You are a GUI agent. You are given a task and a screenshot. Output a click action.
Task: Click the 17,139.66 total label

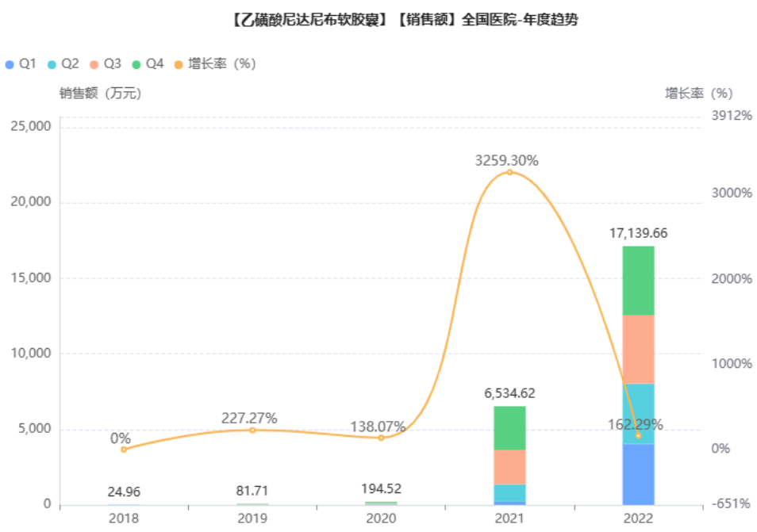[638, 234]
